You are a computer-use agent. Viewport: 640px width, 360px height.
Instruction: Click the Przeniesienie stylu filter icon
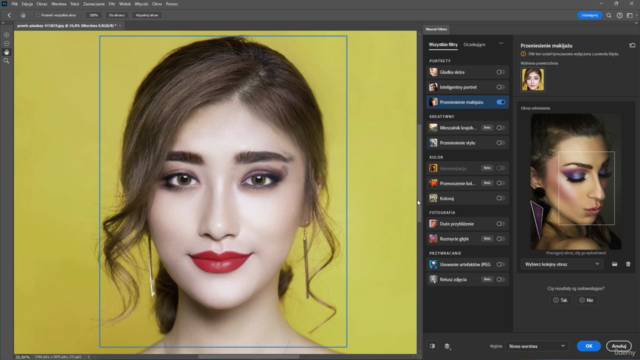click(433, 143)
